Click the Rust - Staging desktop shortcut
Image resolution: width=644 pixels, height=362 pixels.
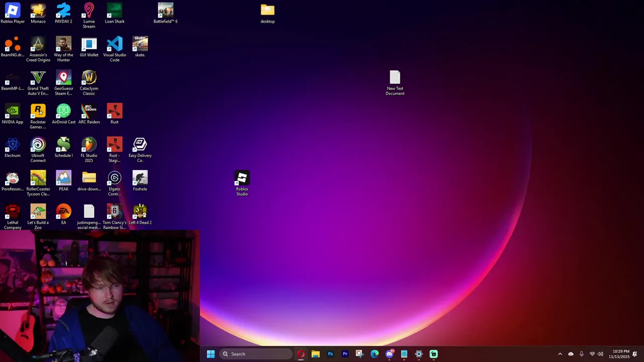[x=115, y=150]
